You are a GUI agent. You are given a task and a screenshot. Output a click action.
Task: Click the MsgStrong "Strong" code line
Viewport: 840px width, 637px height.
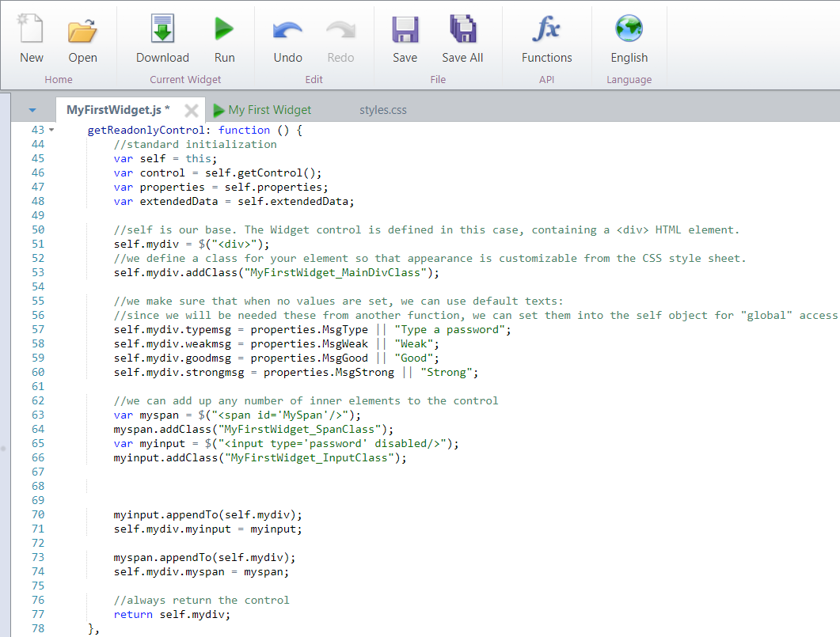tap(296, 373)
